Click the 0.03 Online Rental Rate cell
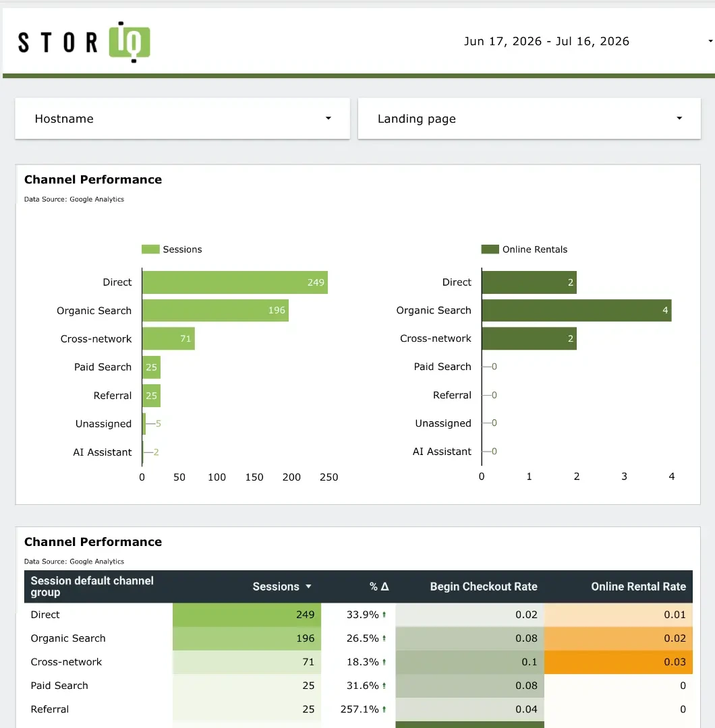Image resolution: width=715 pixels, height=728 pixels. [x=619, y=662]
